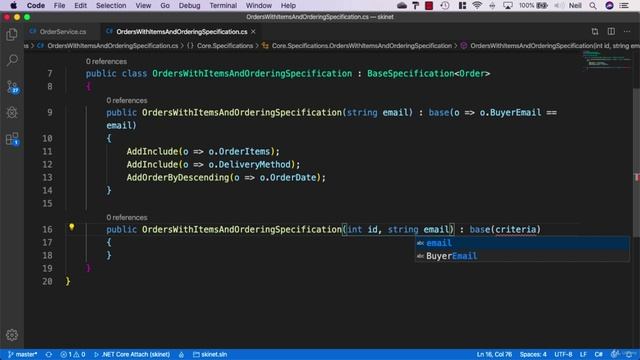
Task: Open the Help menu
Action: 288,5
